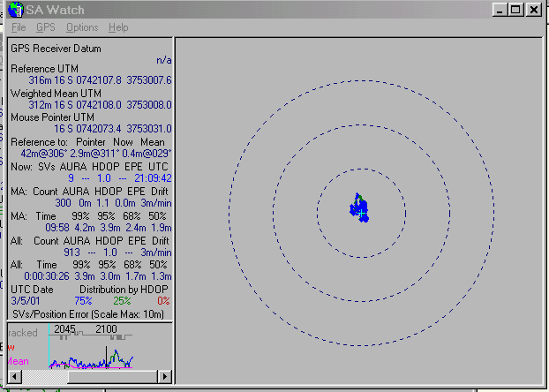Screen dimensions: 549x392
Task: Click the SA Watch title bar icon
Action: point(11,10)
